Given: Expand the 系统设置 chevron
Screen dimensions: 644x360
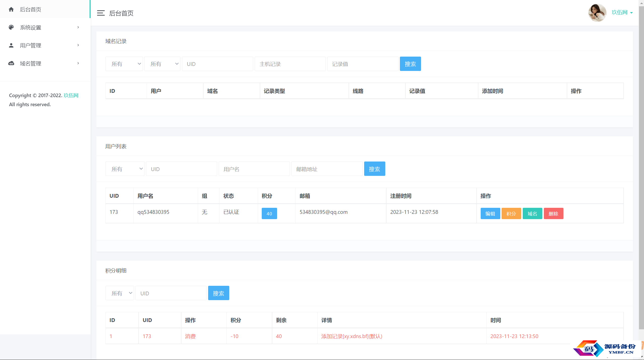Looking at the screenshot, I should pyautogui.click(x=78, y=27).
